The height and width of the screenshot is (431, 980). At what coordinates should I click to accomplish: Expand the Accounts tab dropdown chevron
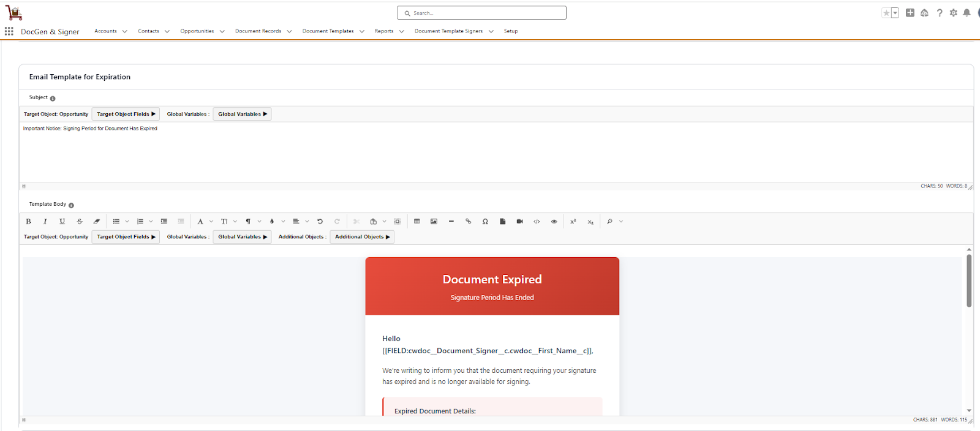125,31
